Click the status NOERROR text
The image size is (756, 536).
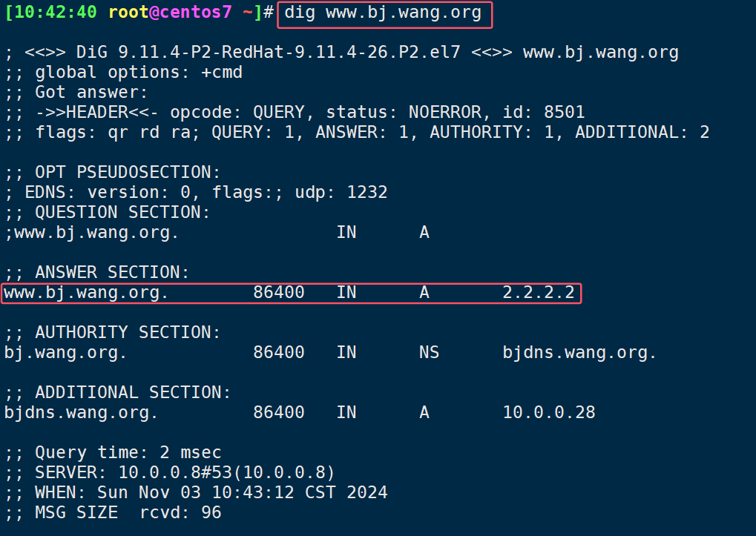coord(403,112)
